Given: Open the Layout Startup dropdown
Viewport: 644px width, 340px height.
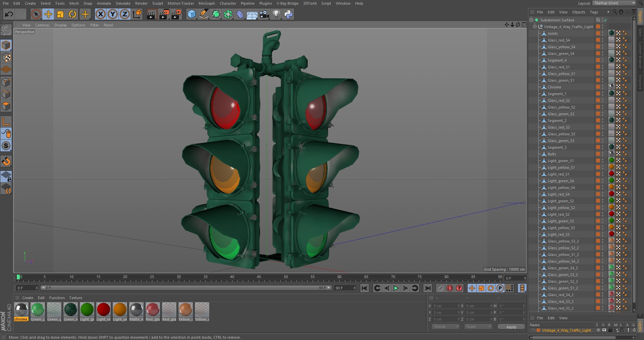Looking at the screenshot, I should tap(614, 3).
